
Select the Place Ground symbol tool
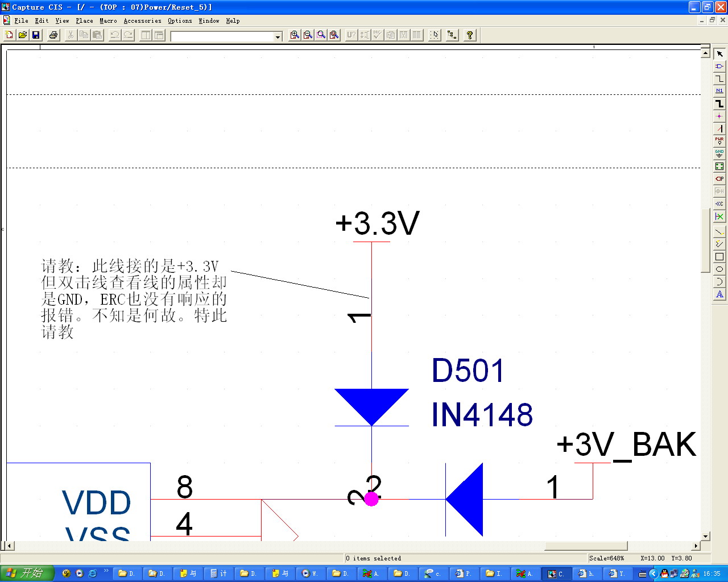(x=719, y=153)
